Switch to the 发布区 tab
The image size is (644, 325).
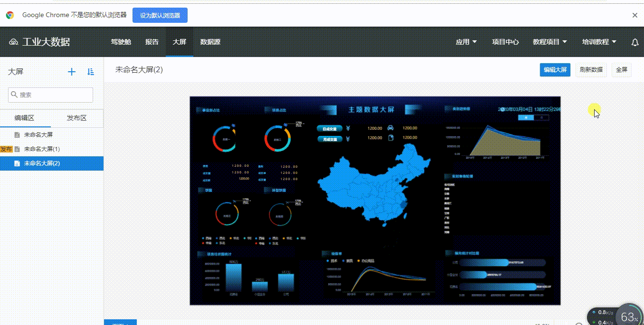pos(77,118)
